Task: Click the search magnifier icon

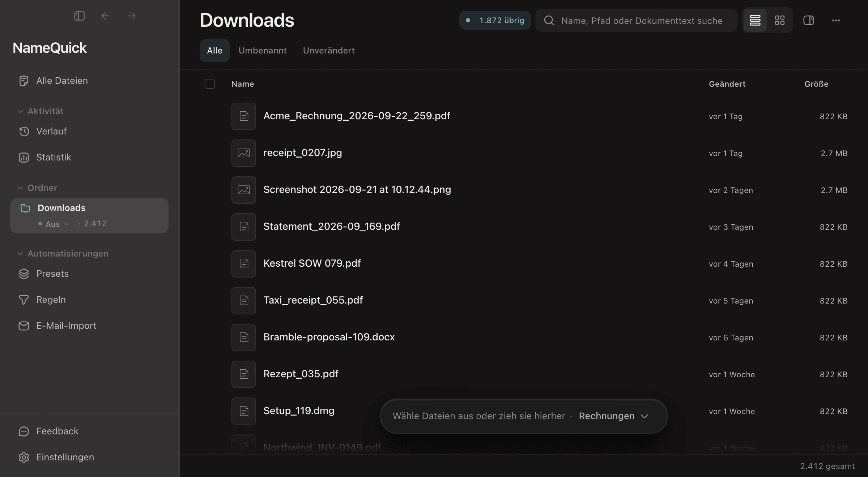Action: pyautogui.click(x=549, y=20)
